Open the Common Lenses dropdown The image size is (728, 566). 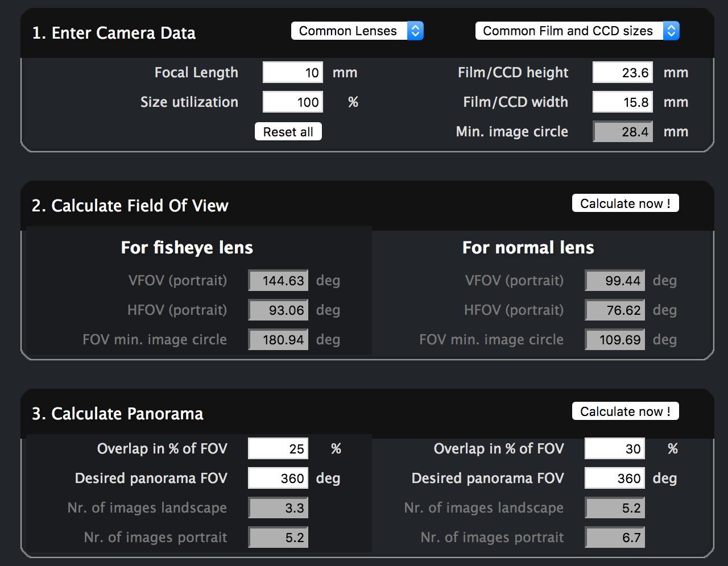coord(357,31)
